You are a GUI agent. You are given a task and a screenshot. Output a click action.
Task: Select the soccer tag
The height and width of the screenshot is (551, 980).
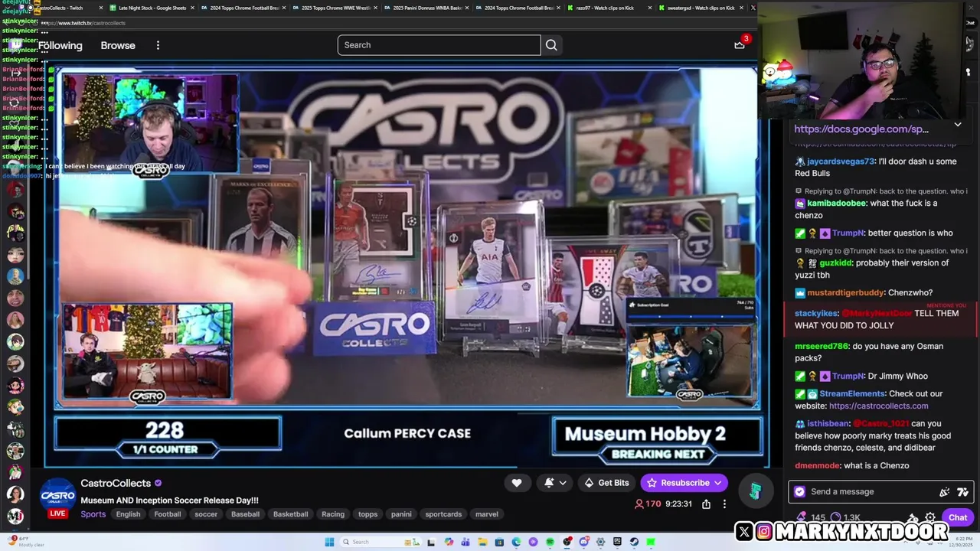(206, 514)
